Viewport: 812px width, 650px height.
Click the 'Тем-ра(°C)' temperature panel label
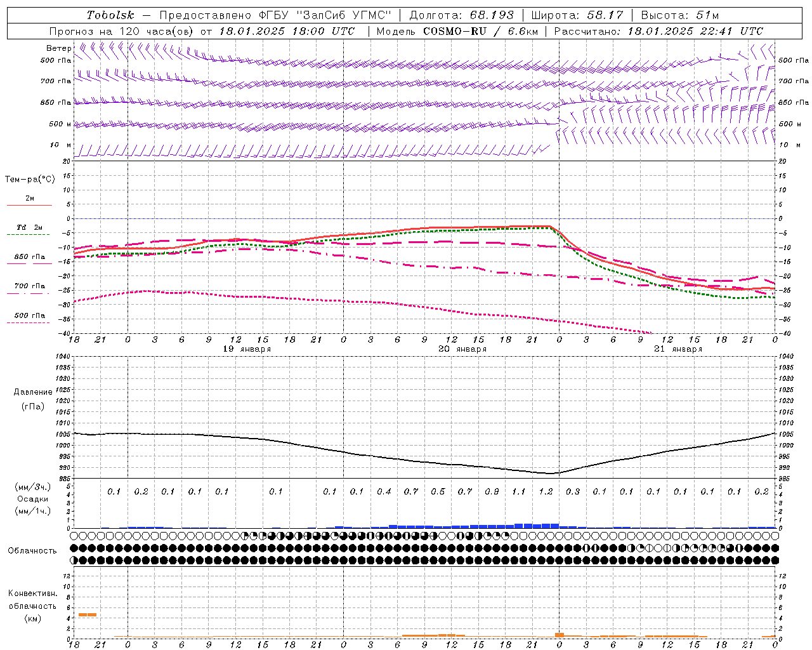[30, 180]
